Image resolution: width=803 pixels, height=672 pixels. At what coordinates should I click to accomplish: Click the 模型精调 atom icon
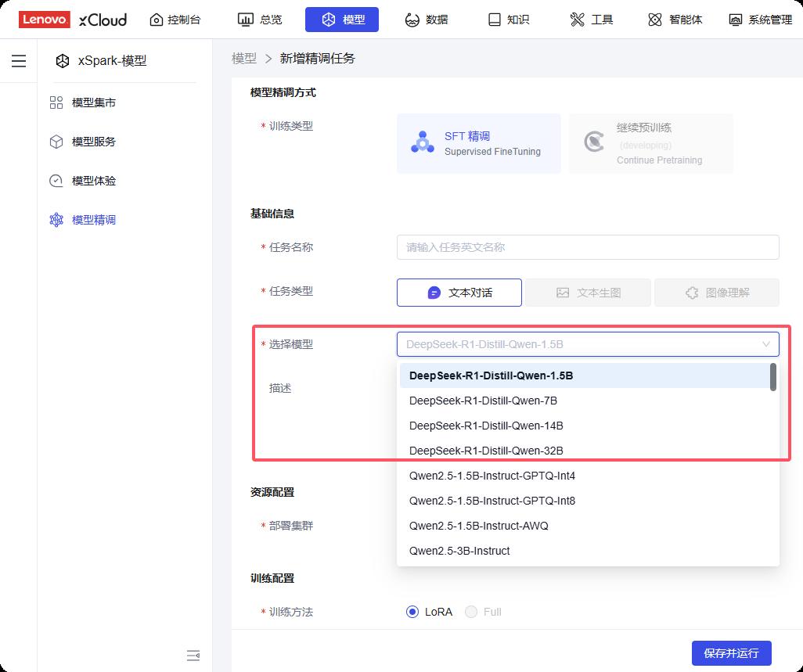[x=56, y=220]
